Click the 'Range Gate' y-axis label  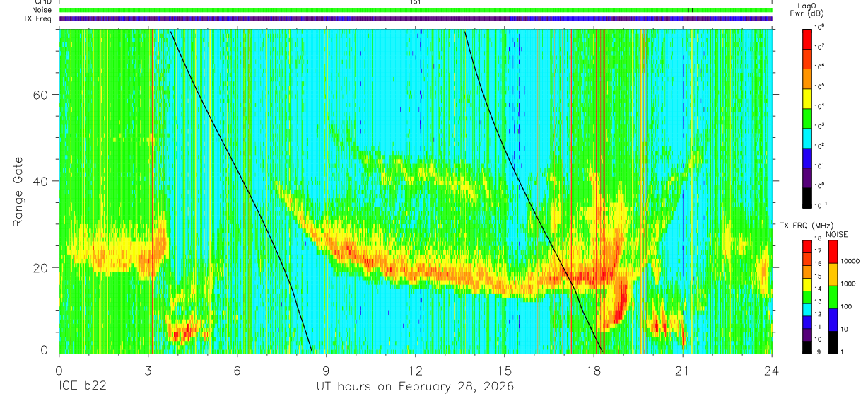[x=18, y=190]
